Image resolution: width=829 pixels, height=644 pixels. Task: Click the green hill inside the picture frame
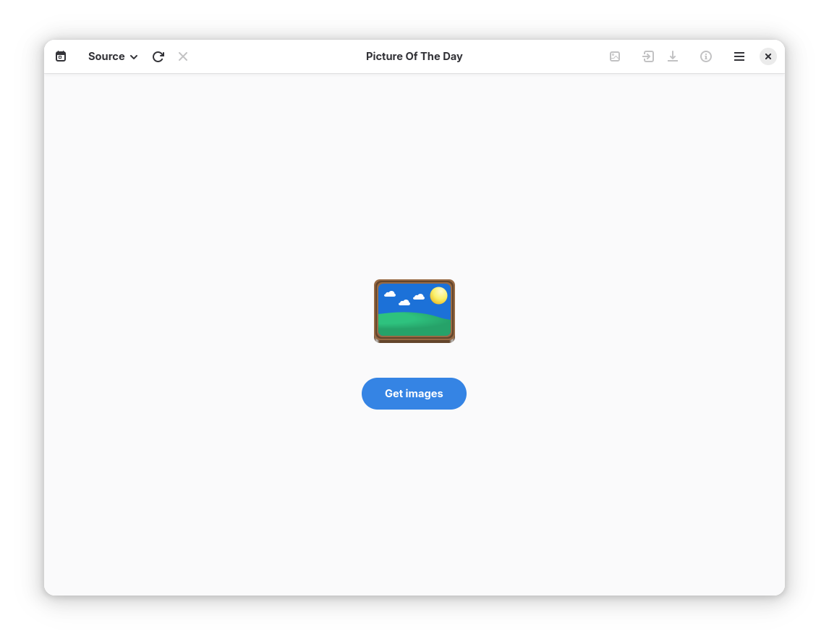[x=414, y=324]
